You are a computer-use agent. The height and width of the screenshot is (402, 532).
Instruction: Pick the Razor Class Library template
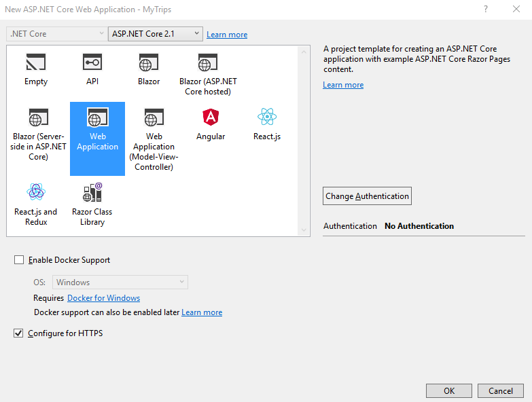(92, 204)
